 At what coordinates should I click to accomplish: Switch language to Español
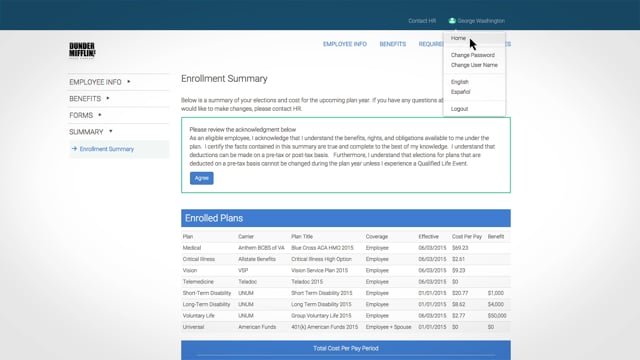460,92
